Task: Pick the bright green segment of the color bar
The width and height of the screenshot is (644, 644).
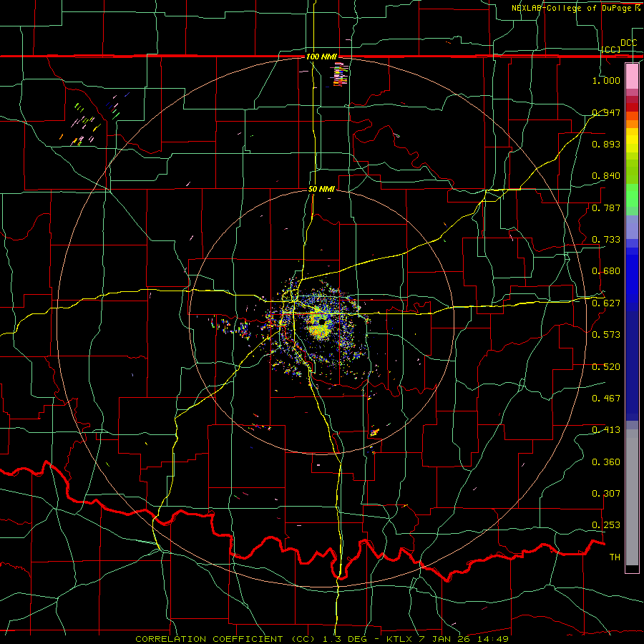Action: 632,195
